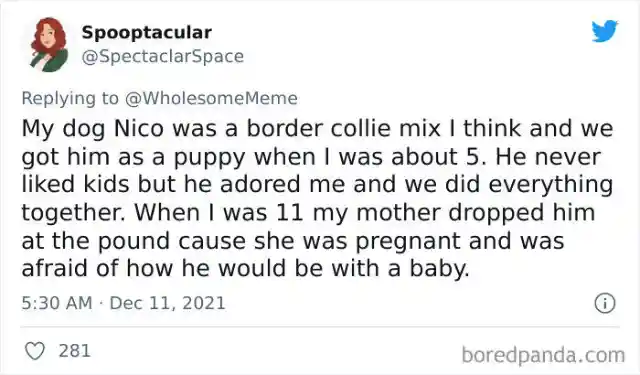Visit the boredpanda.com watermark
This screenshot has width=640, height=375.
click(x=543, y=355)
